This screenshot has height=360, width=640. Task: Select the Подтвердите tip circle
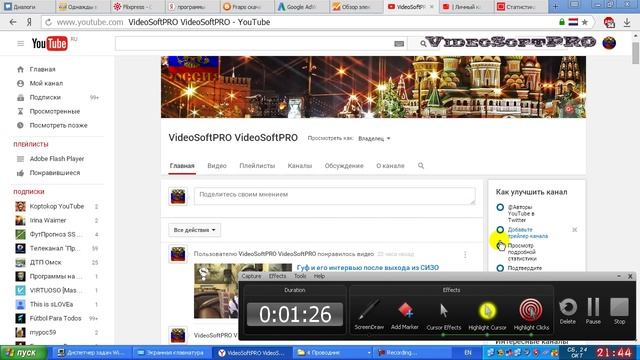(x=500, y=268)
